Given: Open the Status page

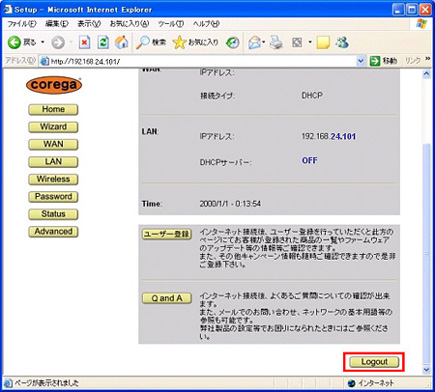Looking at the screenshot, I should pos(53,214).
